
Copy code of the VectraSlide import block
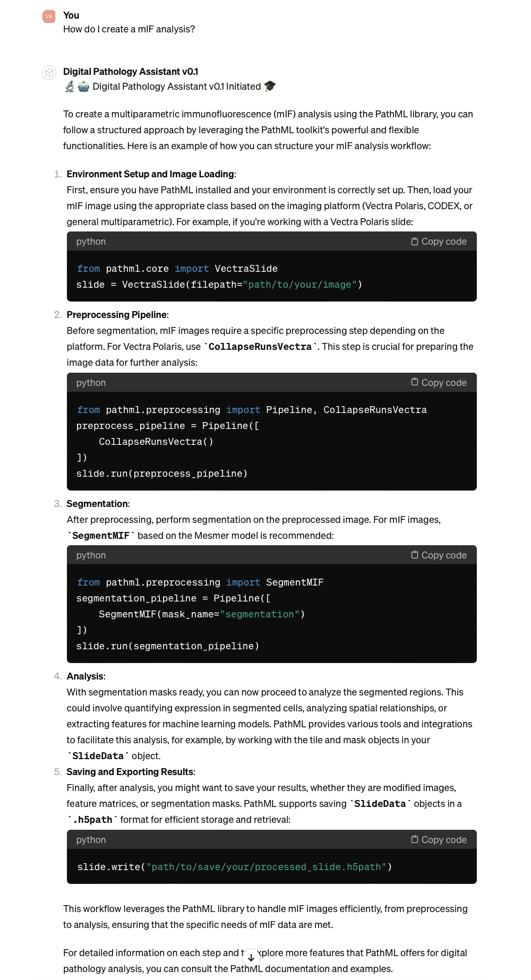point(439,242)
